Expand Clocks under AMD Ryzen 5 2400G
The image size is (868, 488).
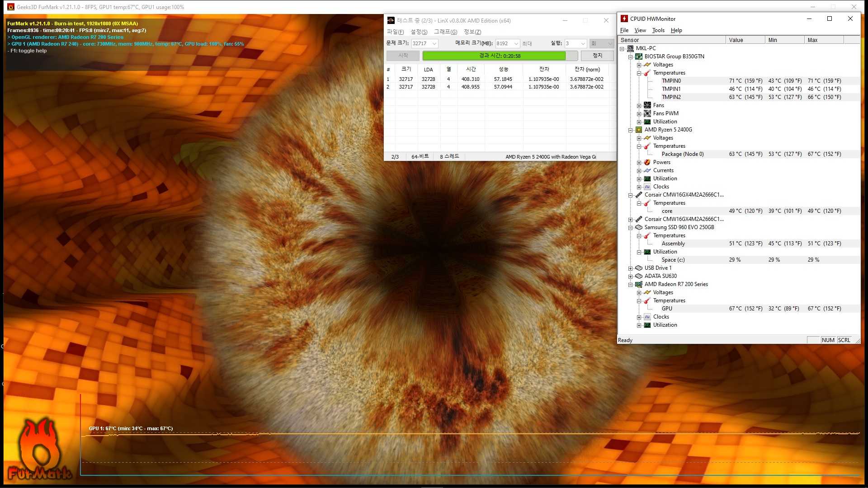(x=639, y=187)
